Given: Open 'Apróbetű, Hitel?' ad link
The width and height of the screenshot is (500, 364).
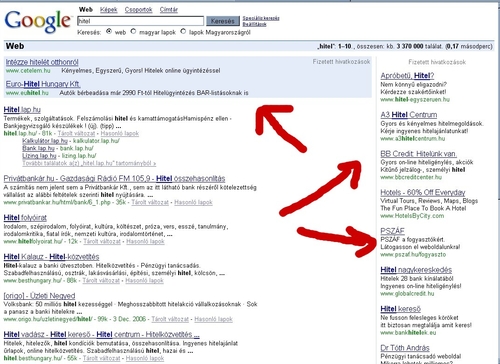Looking at the screenshot, I should (x=407, y=76).
